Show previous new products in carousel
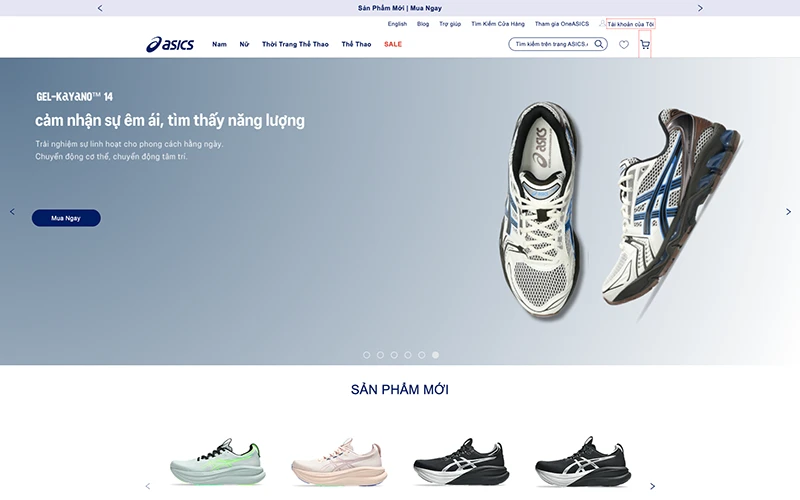This screenshot has height=500, width=800. click(x=148, y=486)
